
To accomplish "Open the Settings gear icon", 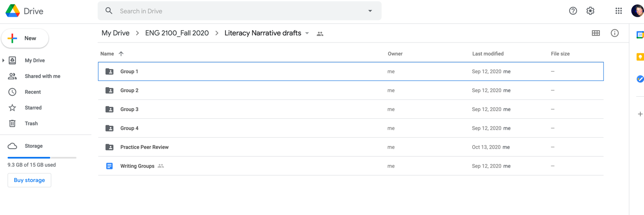I will 590,11.
